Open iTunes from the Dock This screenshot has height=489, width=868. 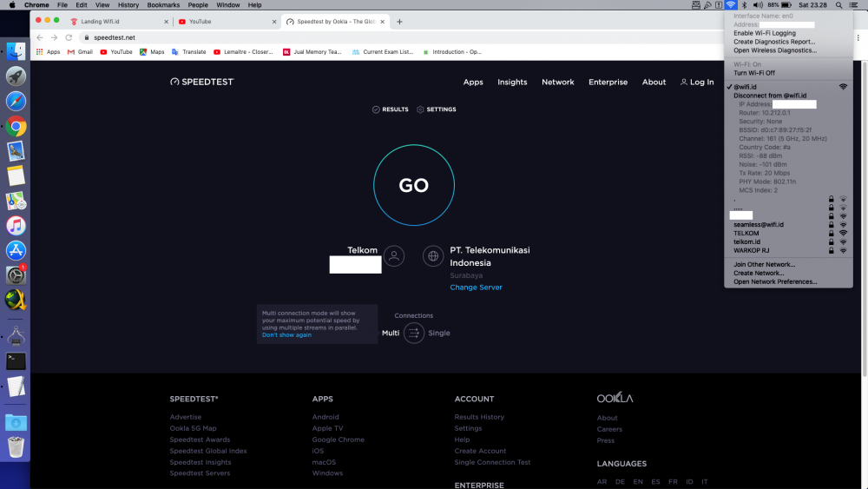[x=16, y=226]
